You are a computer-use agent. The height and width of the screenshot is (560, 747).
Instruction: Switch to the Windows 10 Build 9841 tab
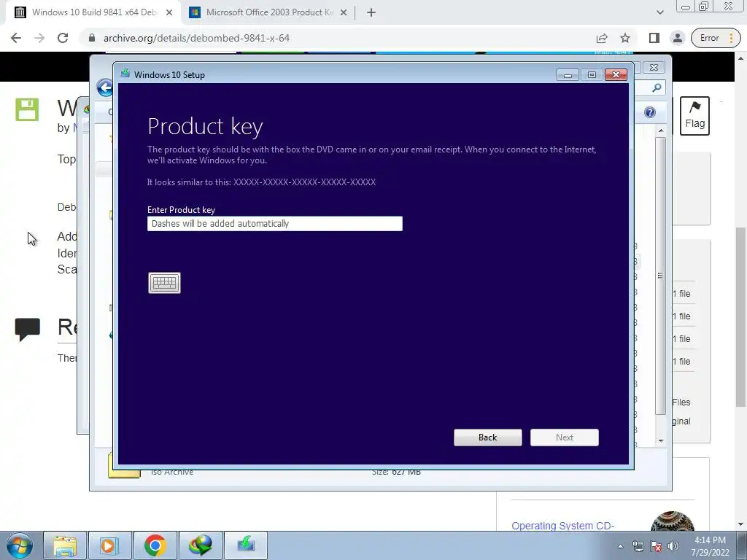tap(94, 12)
